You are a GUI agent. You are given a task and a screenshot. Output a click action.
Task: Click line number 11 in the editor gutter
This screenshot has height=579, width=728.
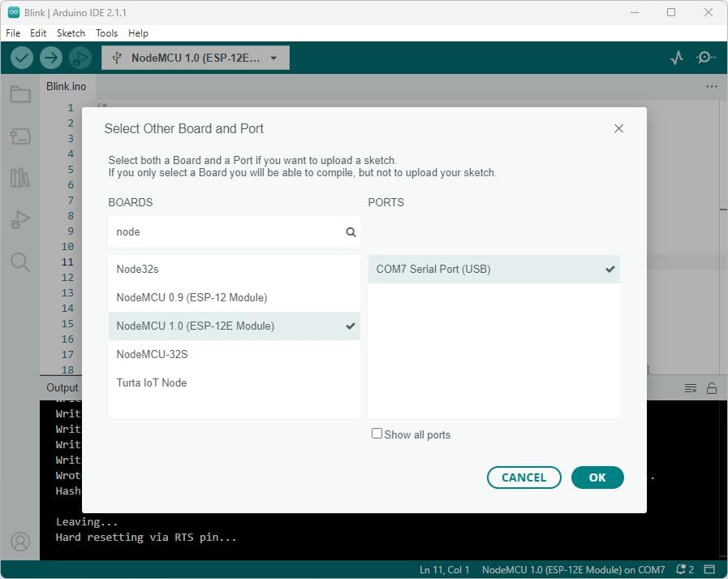coord(67,262)
